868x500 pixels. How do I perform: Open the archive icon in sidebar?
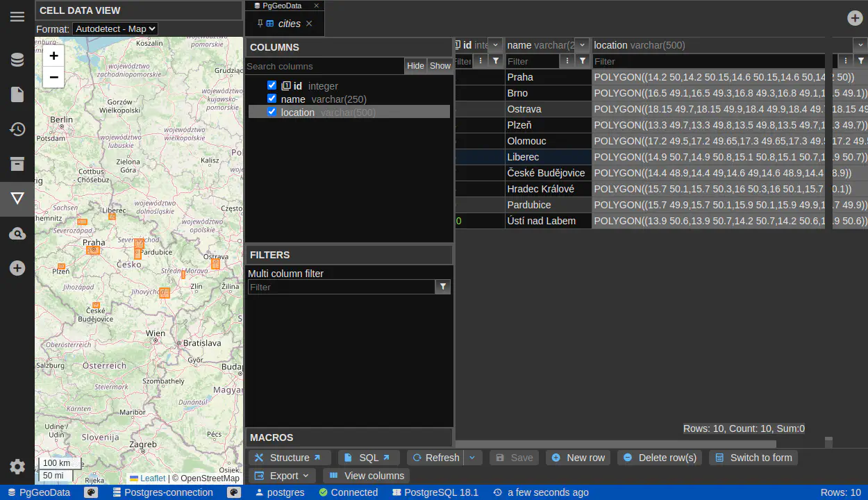click(x=17, y=164)
